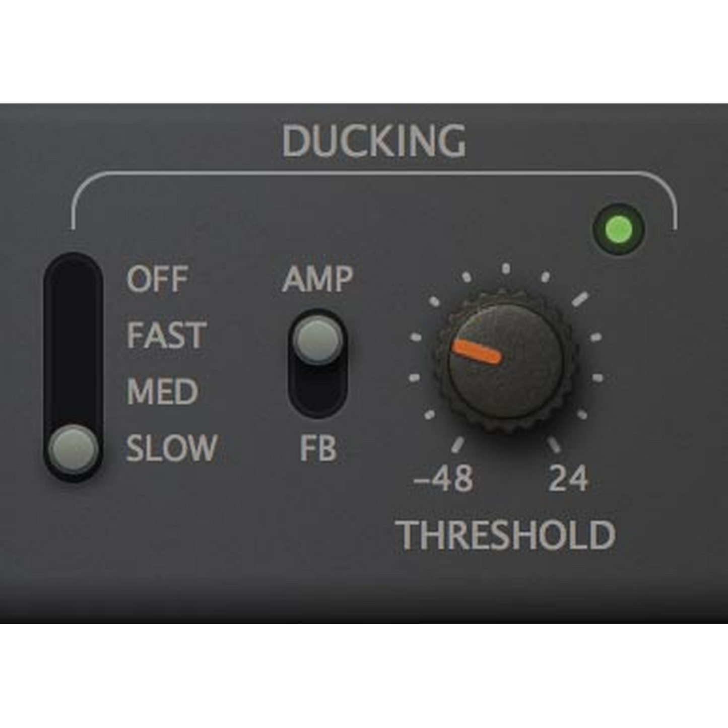This screenshot has height=728, width=728.
Task: Click the DUCKING section title
Action: tap(373, 141)
